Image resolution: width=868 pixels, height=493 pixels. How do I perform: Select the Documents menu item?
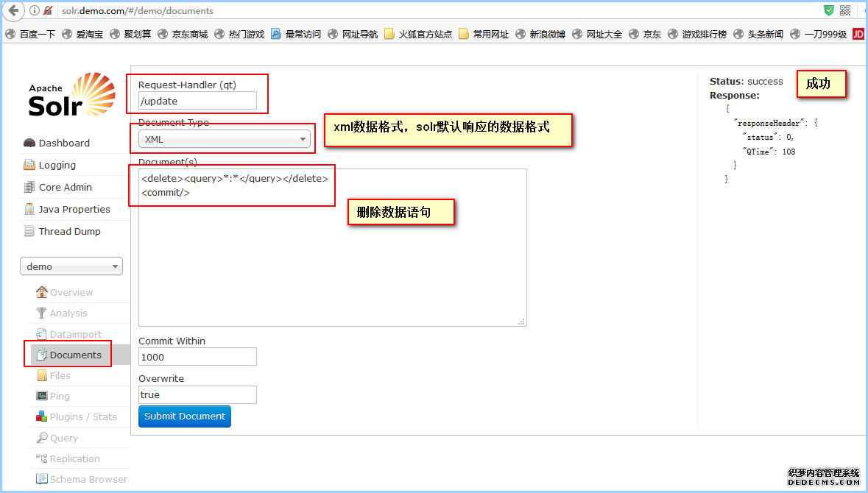(x=75, y=355)
